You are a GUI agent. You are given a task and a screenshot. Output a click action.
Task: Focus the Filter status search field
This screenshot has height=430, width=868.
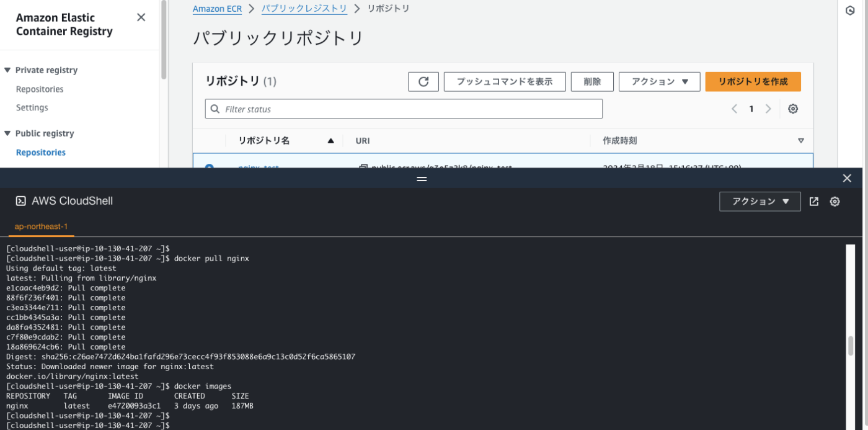[x=404, y=109]
